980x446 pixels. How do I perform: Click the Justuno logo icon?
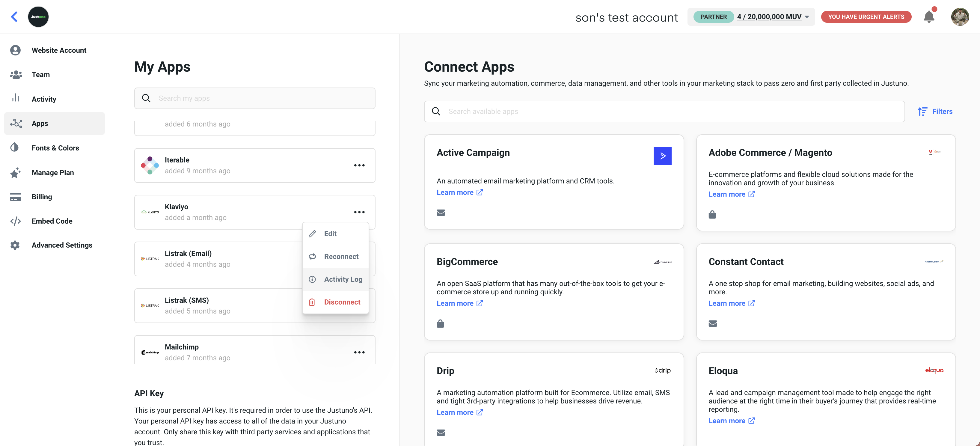click(38, 17)
